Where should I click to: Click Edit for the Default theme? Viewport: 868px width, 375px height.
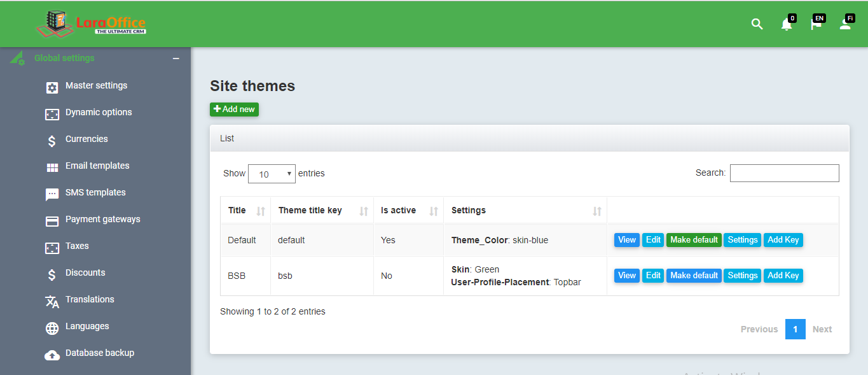point(653,240)
